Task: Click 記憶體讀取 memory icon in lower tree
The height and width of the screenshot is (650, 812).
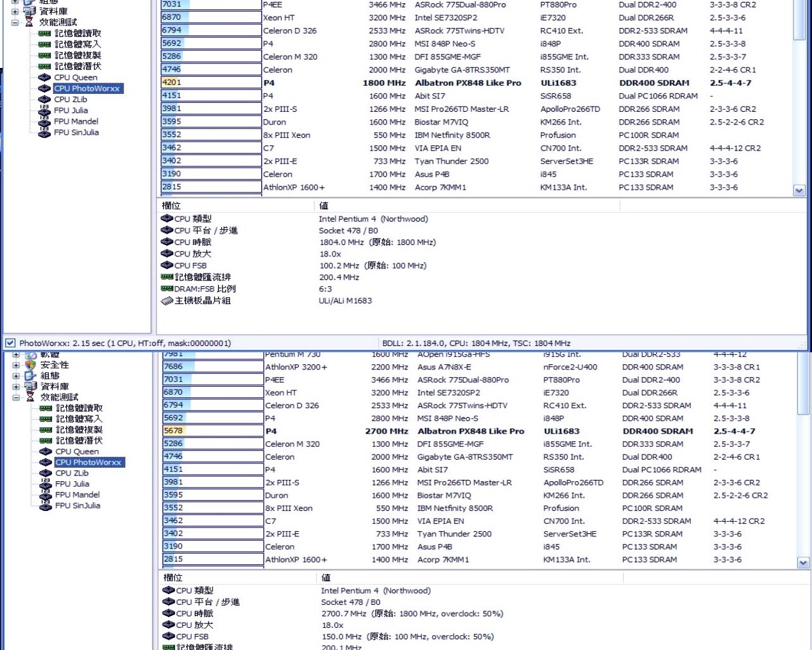Action: 46,408
